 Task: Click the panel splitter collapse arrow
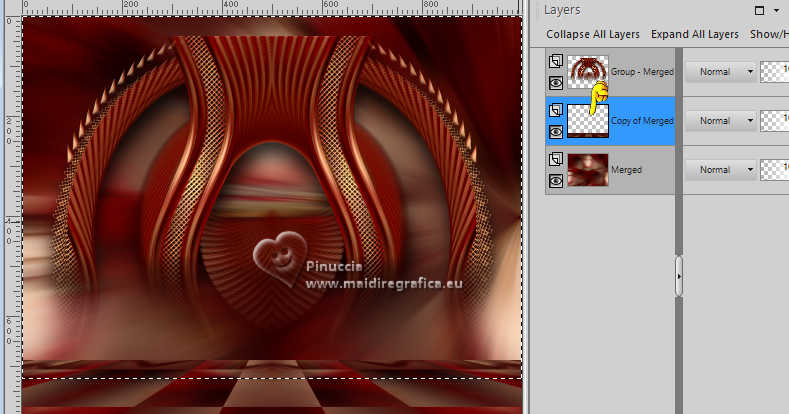tap(679, 276)
